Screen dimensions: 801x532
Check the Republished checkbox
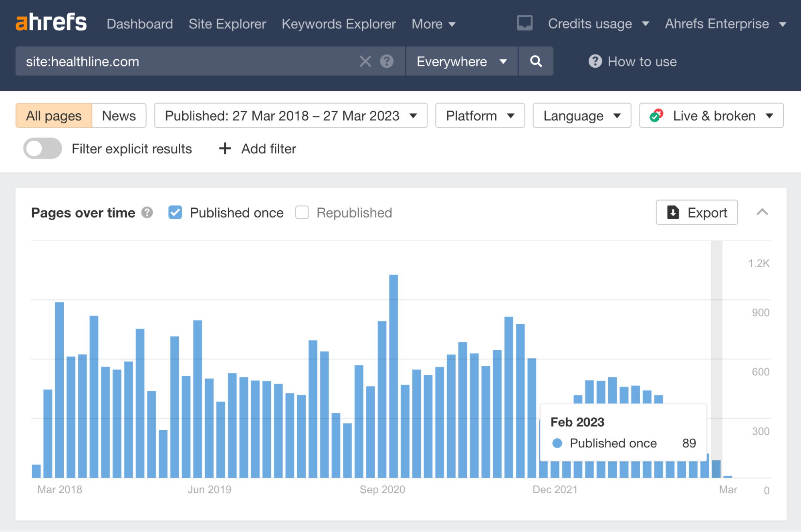pyautogui.click(x=302, y=212)
